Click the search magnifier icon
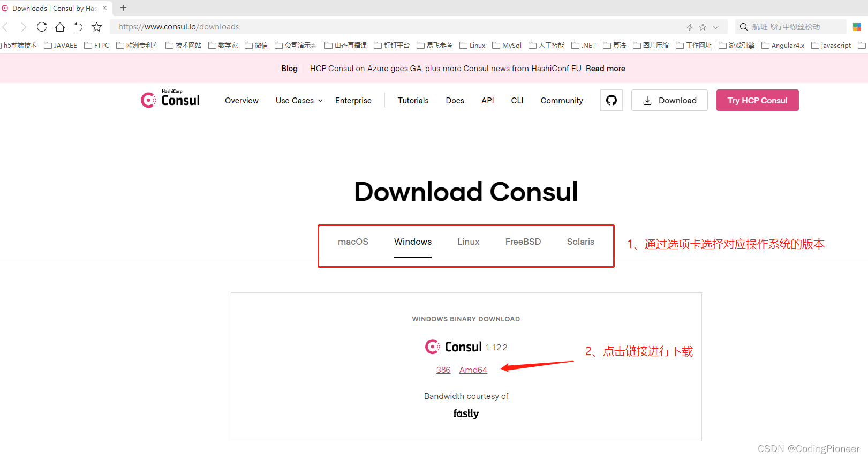 click(743, 27)
